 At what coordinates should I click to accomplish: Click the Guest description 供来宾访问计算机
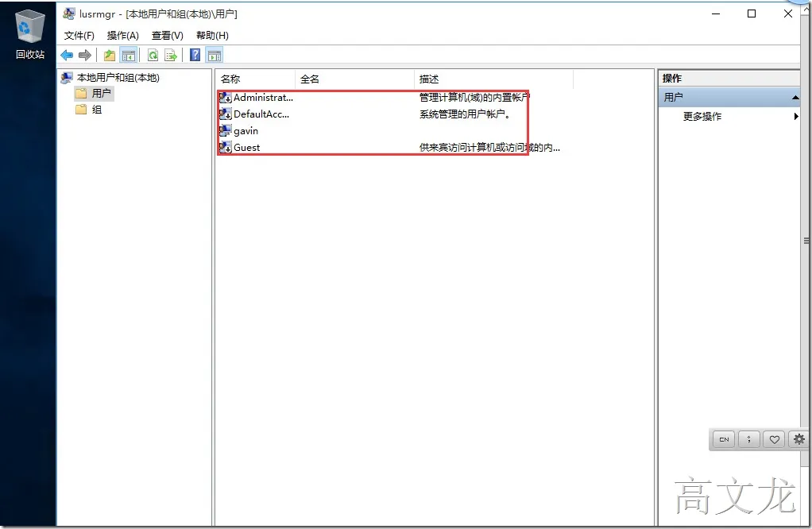[489, 147]
